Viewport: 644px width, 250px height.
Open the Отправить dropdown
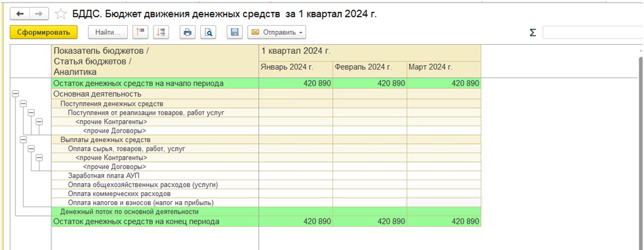(x=277, y=32)
